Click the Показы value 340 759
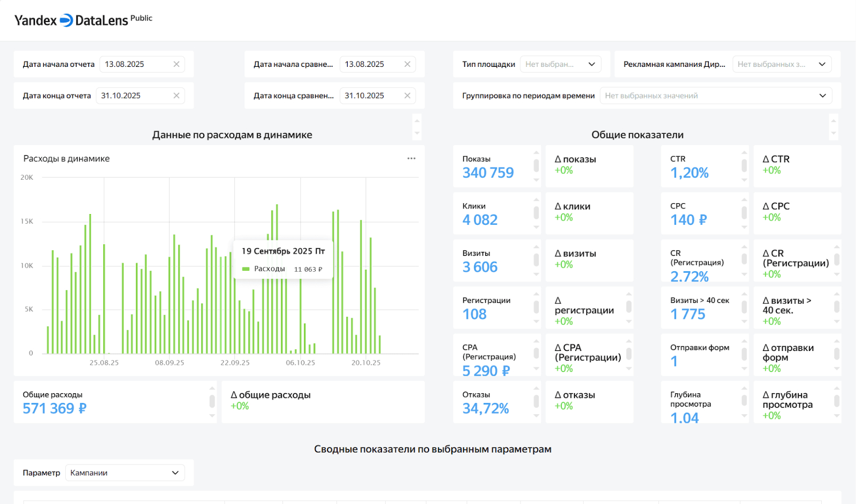The image size is (856, 504). point(488,173)
